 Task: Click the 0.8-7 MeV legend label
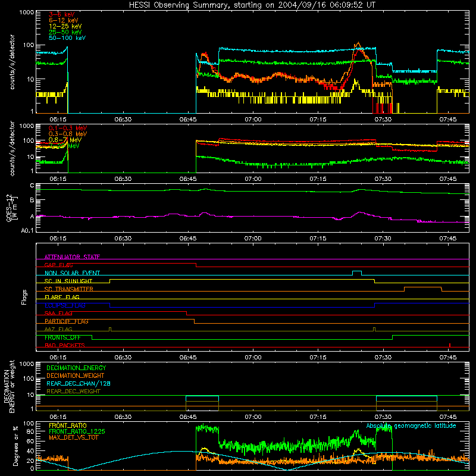[x=65, y=140]
